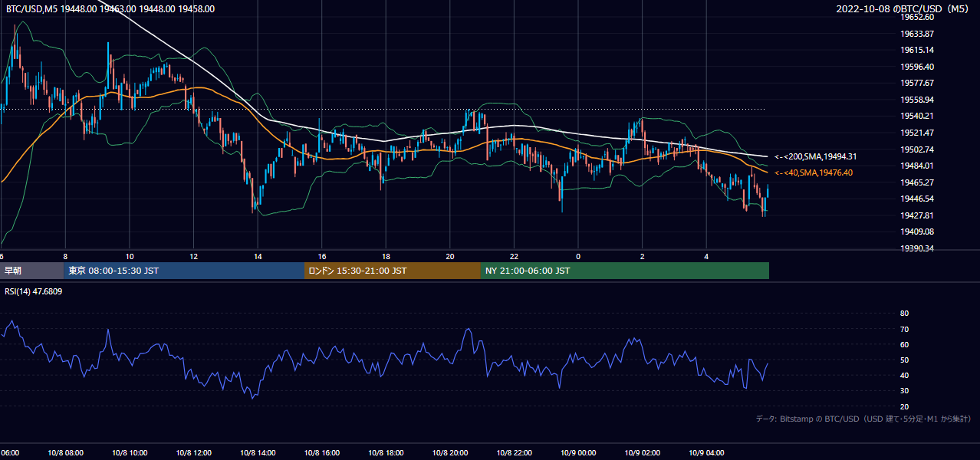Click price axis label 19484.01
Screen dimensions: 980x460
(x=916, y=166)
